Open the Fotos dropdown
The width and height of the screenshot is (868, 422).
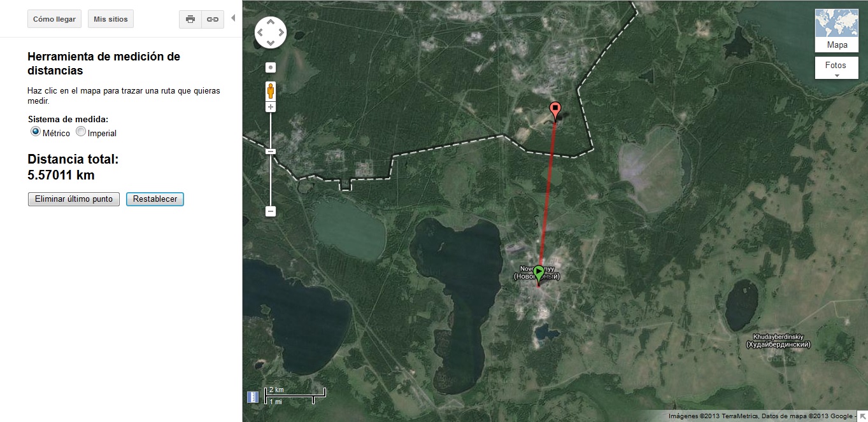point(836,68)
